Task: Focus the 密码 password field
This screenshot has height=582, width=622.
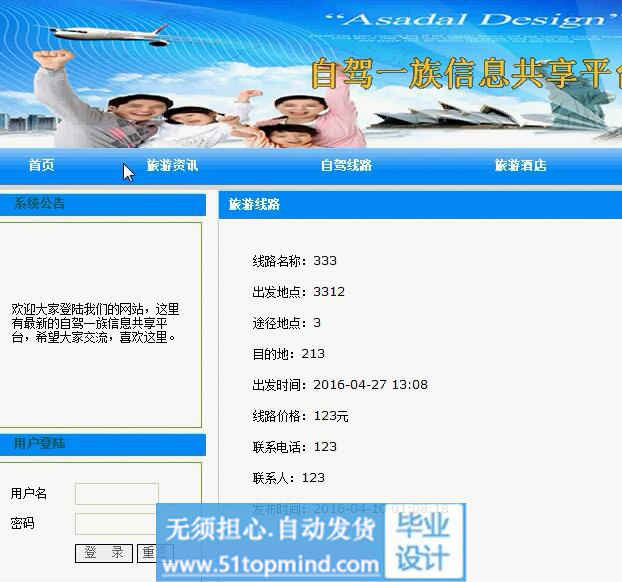Action: tap(116, 524)
